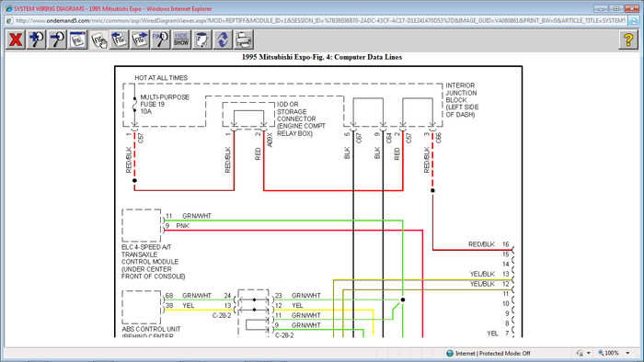644x362 pixels.
Task: Open the zoom level 100% dropdown arrow
Action: coord(627,353)
